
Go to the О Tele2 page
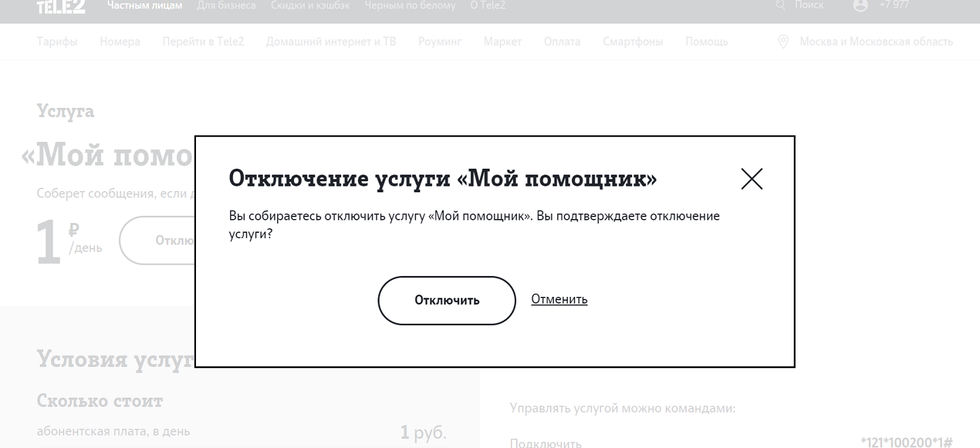488,5
